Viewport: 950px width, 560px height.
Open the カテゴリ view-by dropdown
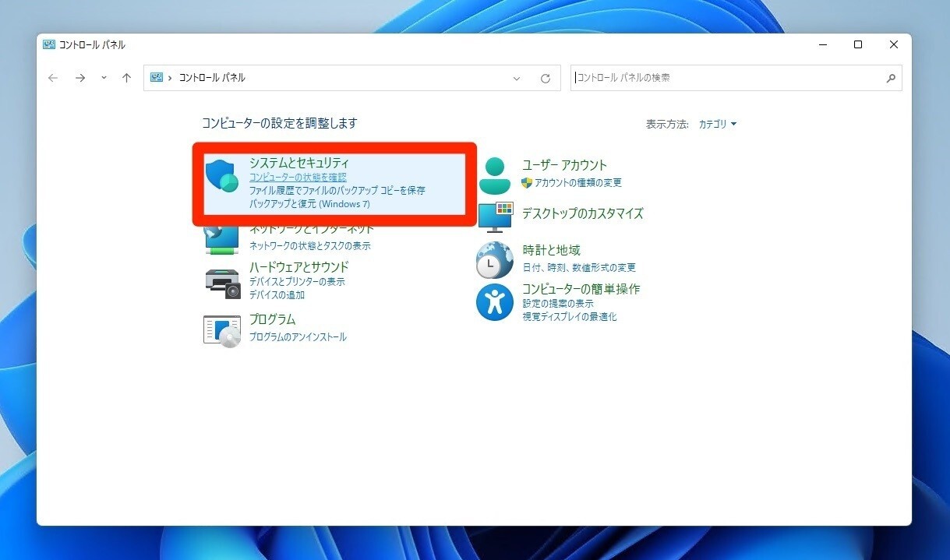(718, 124)
